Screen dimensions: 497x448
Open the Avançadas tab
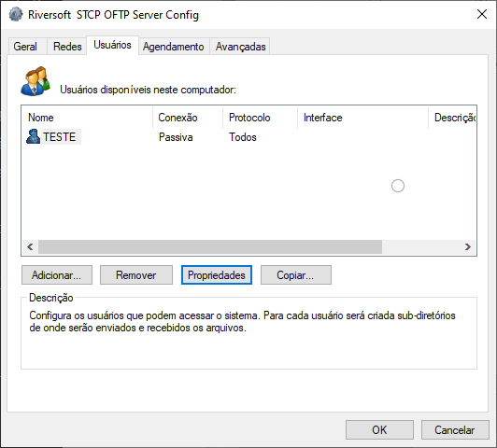click(x=241, y=47)
